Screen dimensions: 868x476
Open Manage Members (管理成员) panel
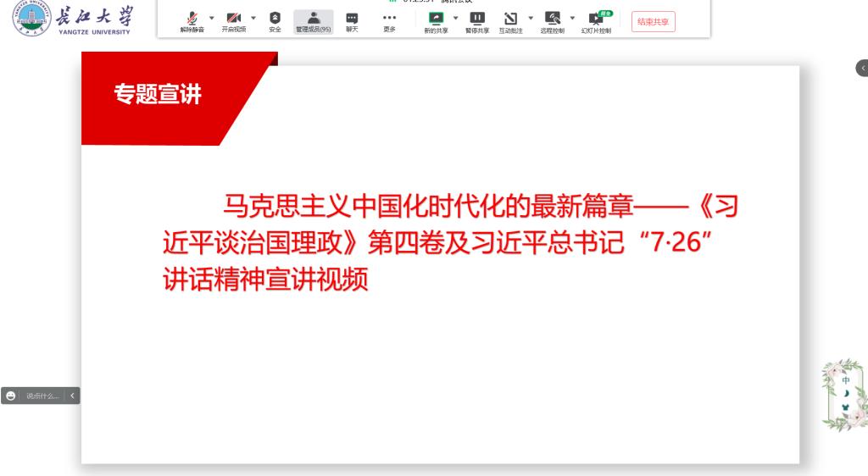(313, 20)
